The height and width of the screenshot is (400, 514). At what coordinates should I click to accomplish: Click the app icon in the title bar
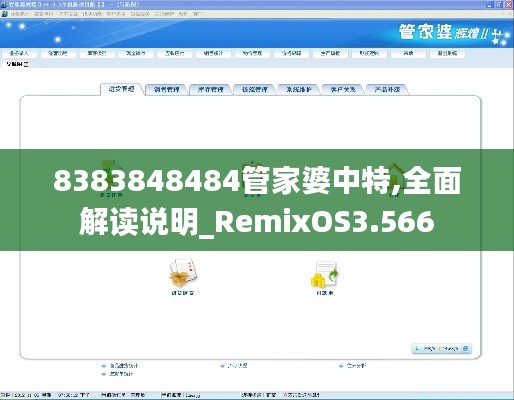click(x=4, y=5)
